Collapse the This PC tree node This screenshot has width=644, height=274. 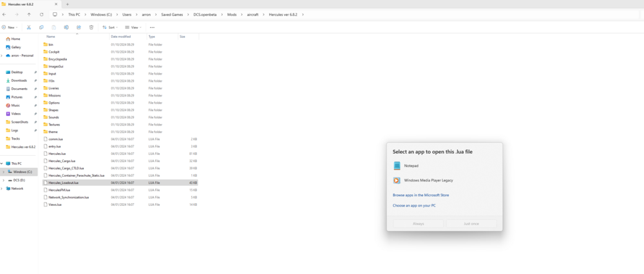(x=2, y=163)
